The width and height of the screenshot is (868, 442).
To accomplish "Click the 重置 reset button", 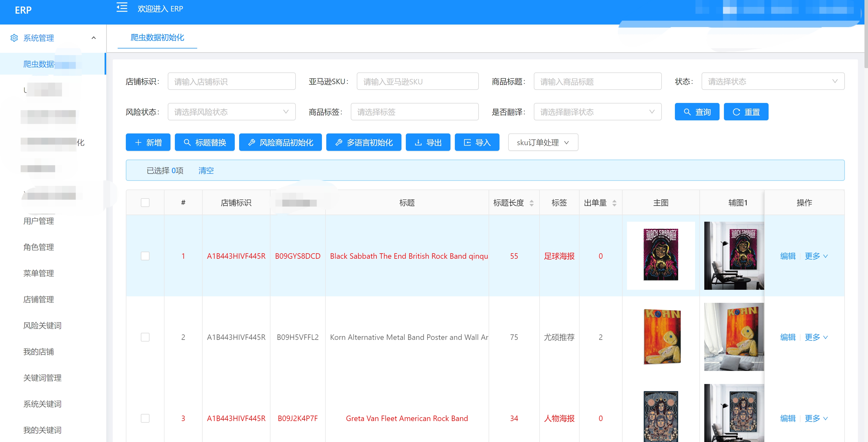I will (746, 112).
